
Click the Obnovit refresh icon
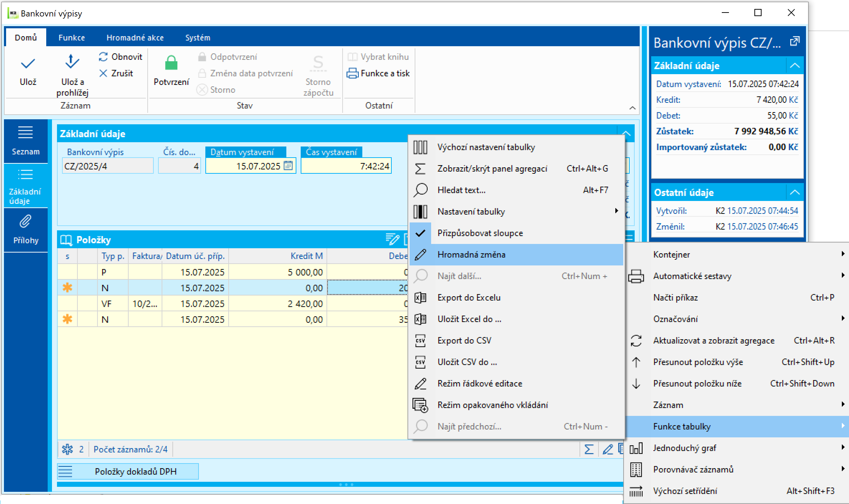tap(103, 57)
